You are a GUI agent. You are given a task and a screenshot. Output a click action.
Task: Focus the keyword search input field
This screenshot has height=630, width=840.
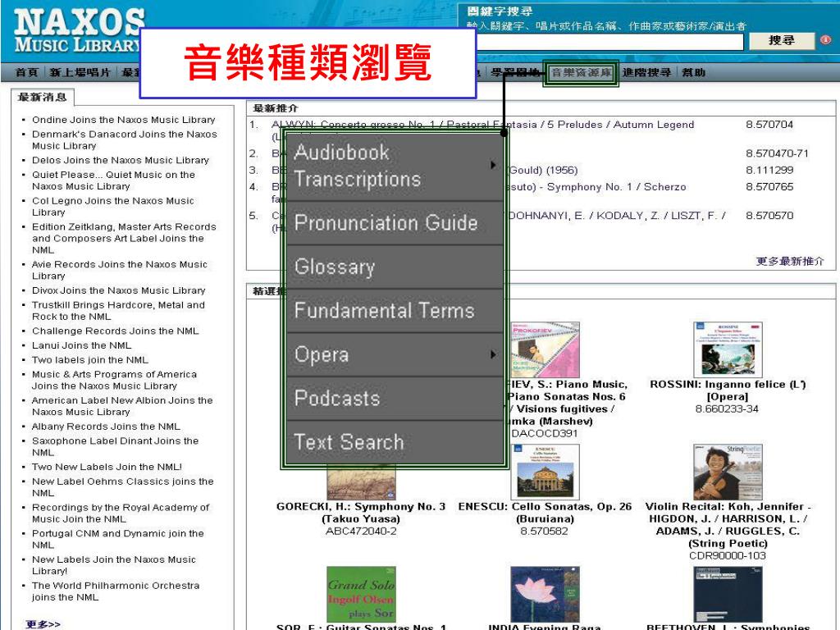[609, 41]
